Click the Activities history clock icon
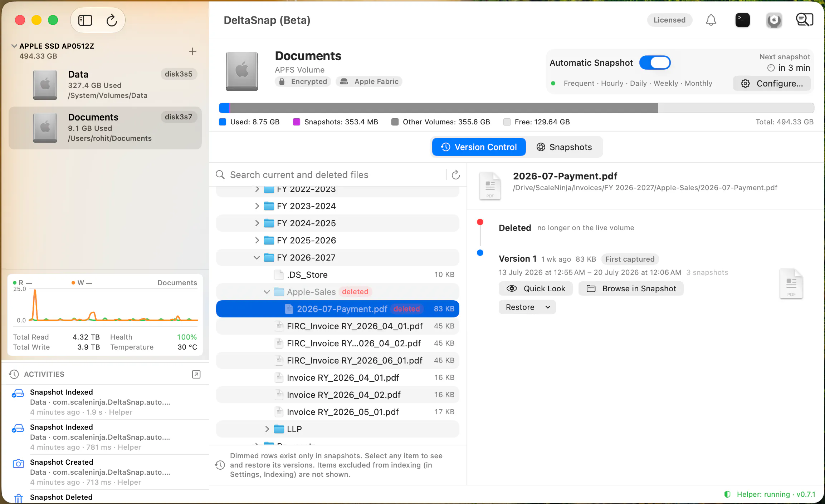 click(14, 374)
